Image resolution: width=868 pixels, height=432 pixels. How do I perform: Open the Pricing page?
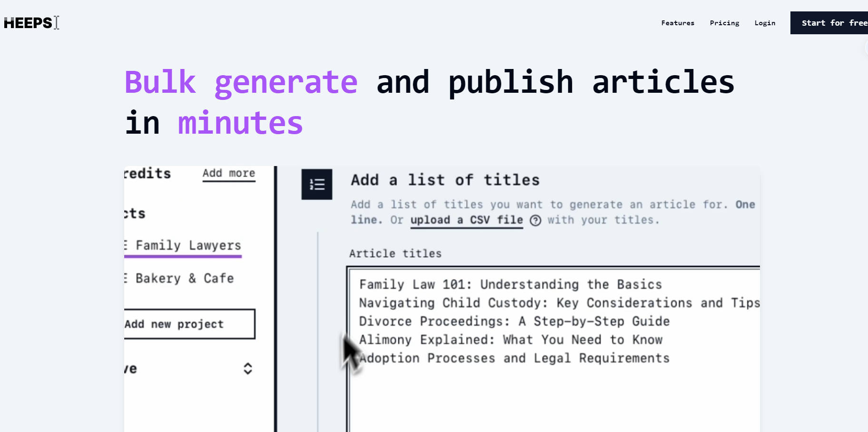724,22
